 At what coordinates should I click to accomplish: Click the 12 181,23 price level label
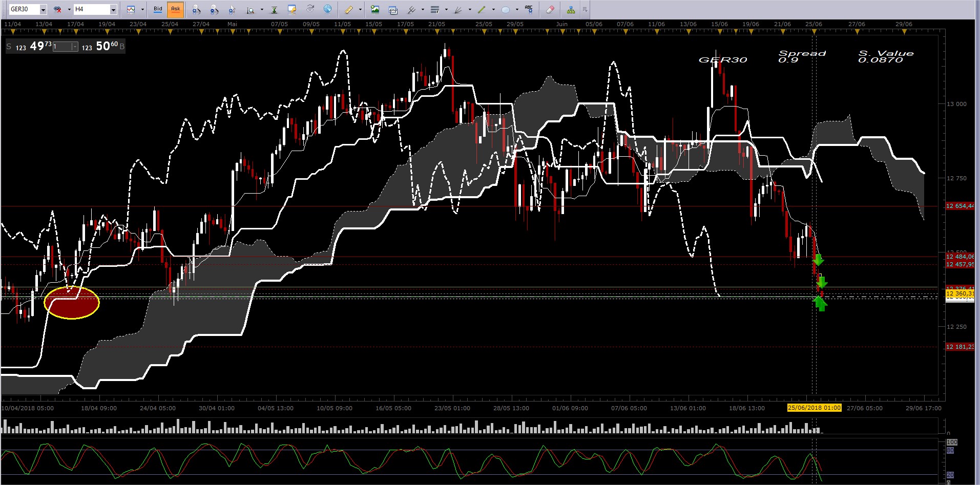tap(960, 347)
